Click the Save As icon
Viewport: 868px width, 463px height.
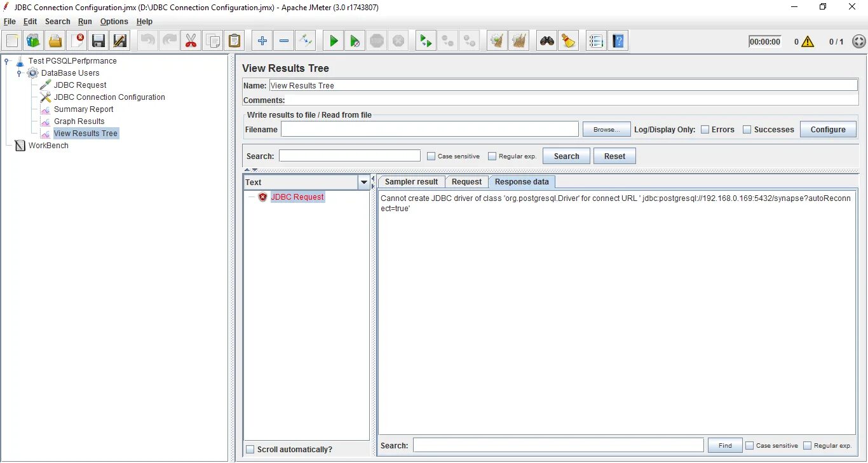point(120,41)
